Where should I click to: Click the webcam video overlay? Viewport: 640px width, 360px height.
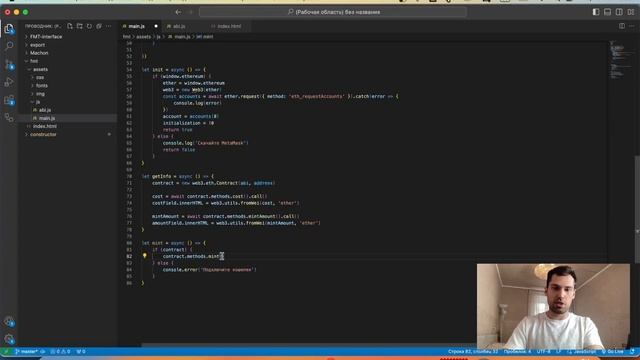point(553,306)
